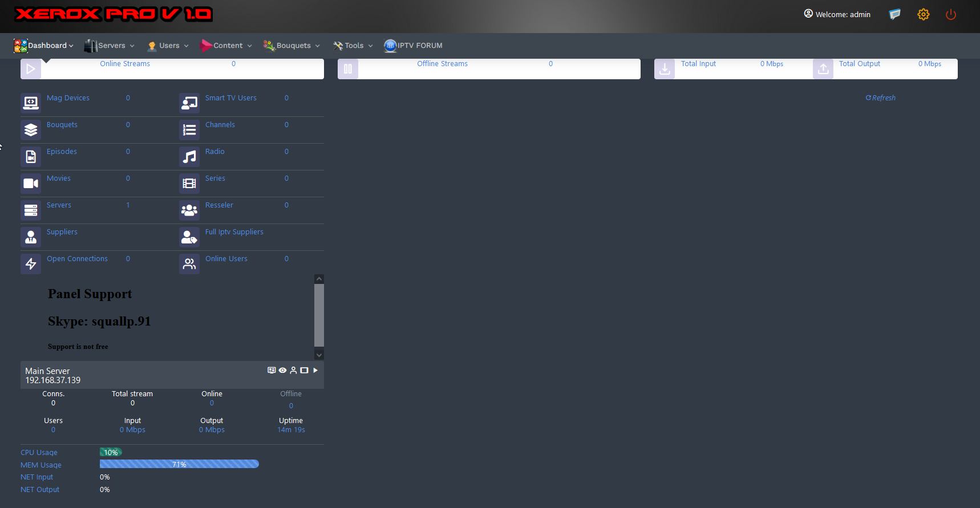This screenshot has height=508, width=980.
Task: Open the Full Iptv Suppliers link text
Action: (x=234, y=232)
